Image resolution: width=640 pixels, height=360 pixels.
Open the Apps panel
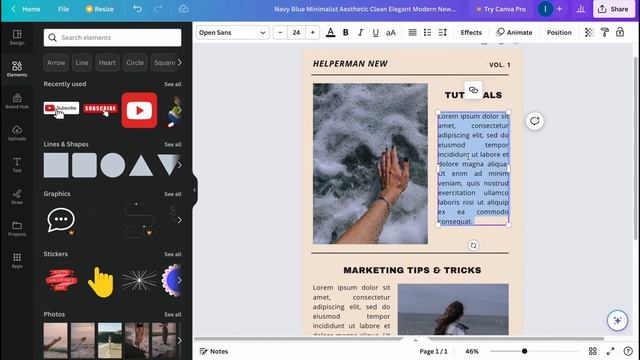[x=17, y=260]
